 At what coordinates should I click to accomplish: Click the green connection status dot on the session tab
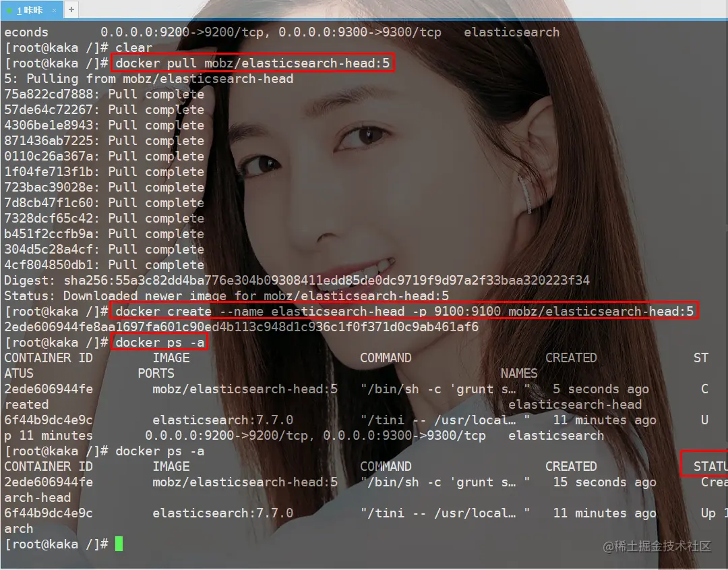coord(9,10)
